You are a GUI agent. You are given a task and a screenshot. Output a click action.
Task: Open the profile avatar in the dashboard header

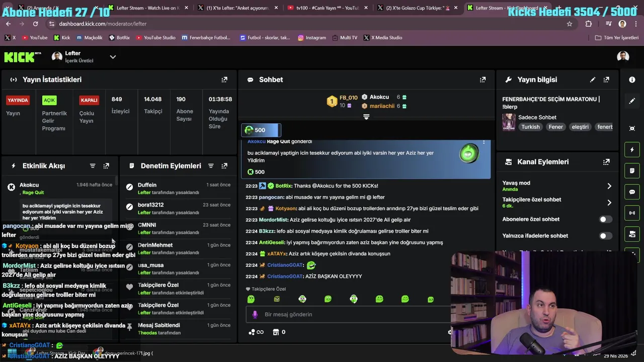pos(623,57)
